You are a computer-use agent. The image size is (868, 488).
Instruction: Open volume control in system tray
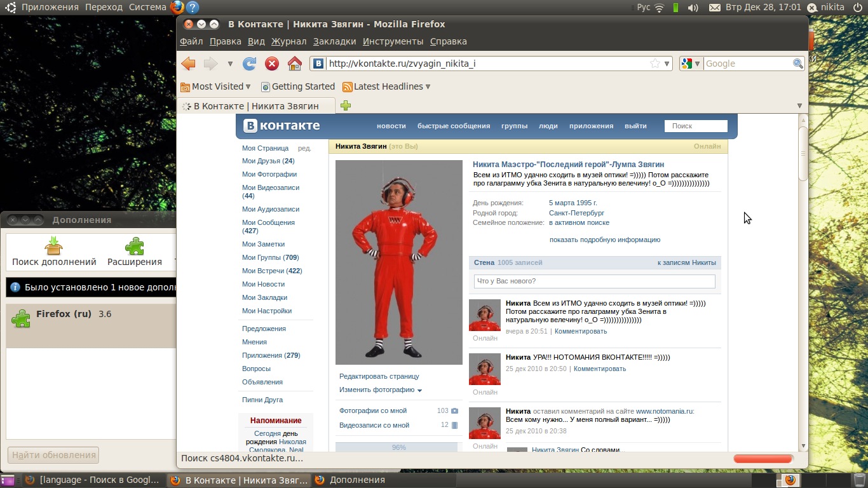click(x=693, y=8)
